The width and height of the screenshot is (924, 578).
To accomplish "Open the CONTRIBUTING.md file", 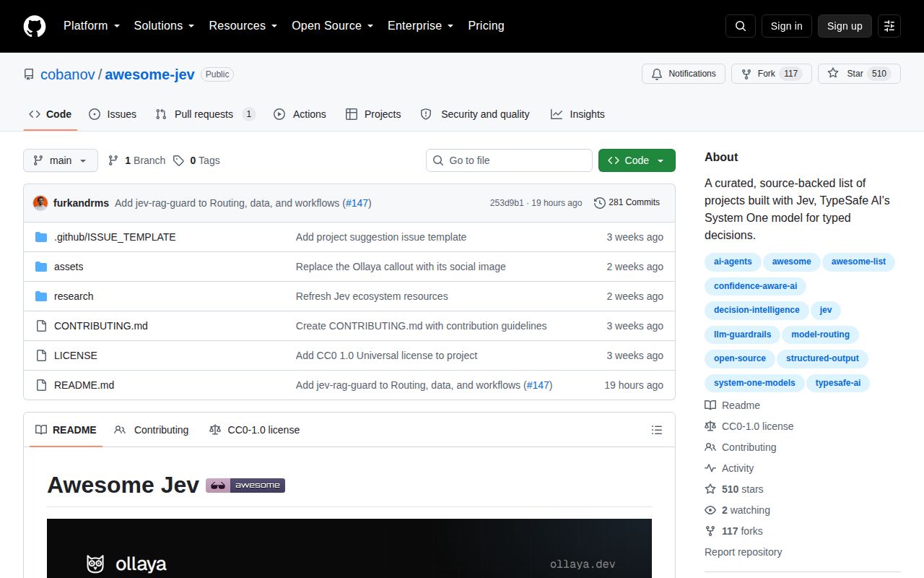I will [101, 326].
